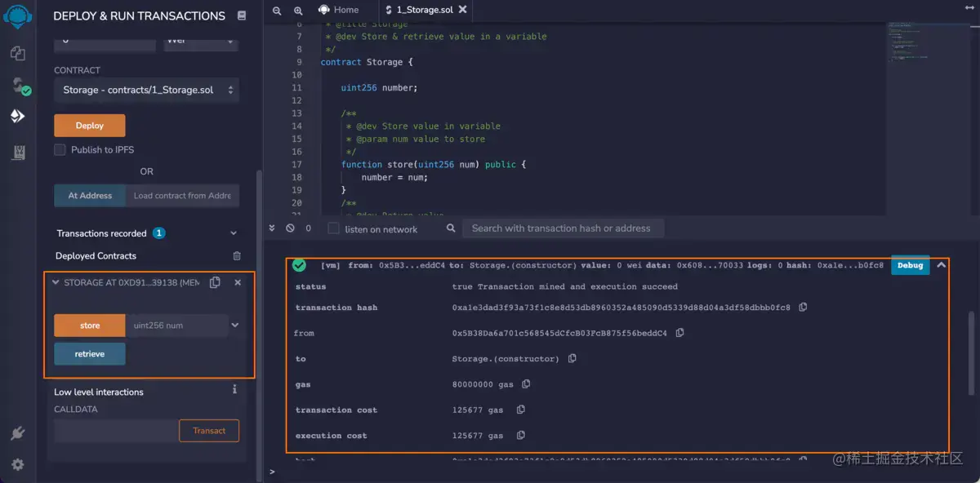This screenshot has height=483, width=980.
Task: Open the Plugin Manager plug icon
Action: (x=17, y=433)
